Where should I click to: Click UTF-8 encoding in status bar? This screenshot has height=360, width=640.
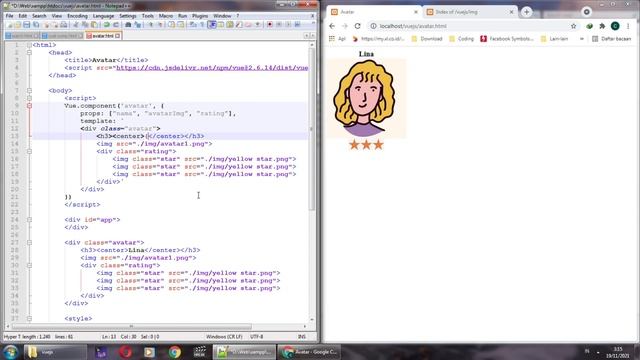[x=257, y=337]
